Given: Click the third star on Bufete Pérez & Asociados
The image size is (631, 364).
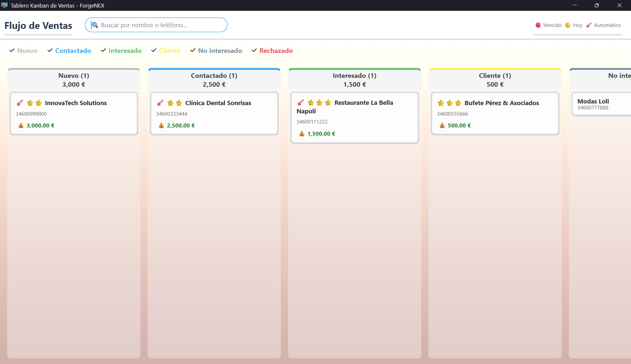Looking at the screenshot, I should tap(458, 103).
